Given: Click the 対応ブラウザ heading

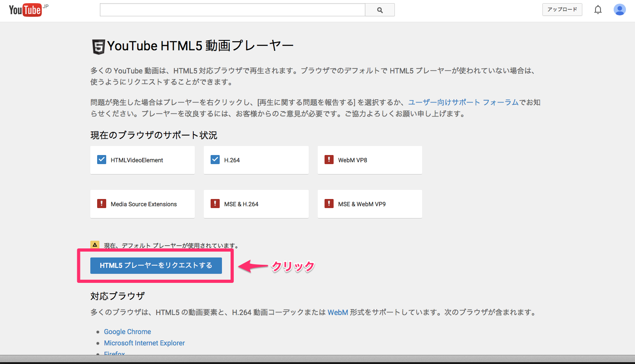Looking at the screenshot, I should (x=118, y=296).
